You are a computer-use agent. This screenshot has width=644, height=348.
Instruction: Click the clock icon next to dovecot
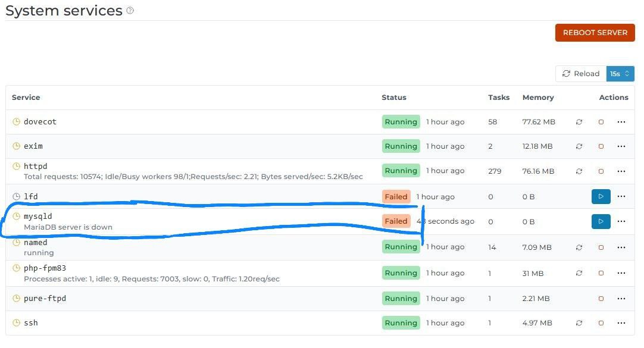(x=17, y=122)
